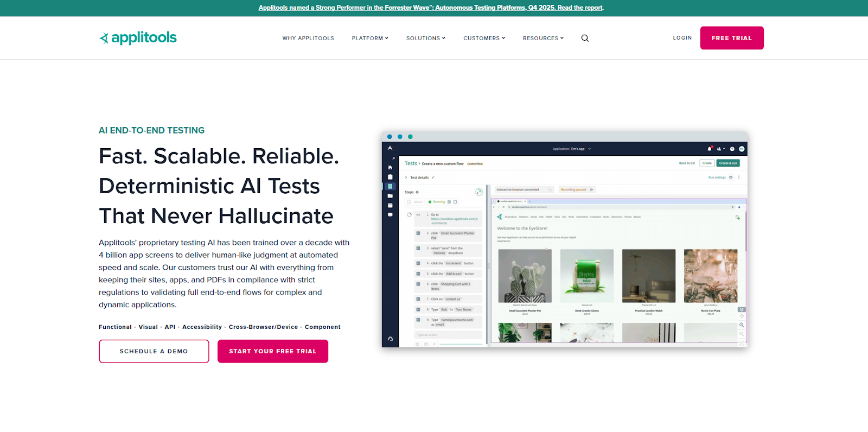
Task: Select step 4 click the Increment button
Action: coord(448,263)
